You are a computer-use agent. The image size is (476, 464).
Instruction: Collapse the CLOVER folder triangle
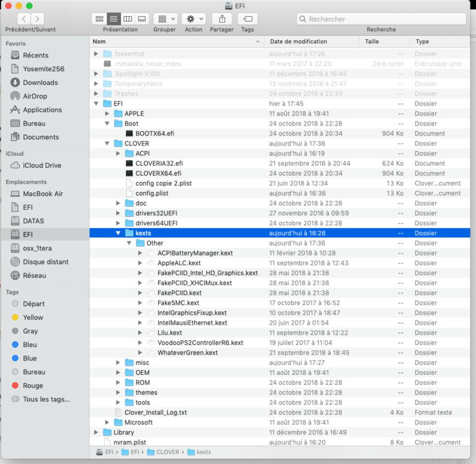(107, 144)
